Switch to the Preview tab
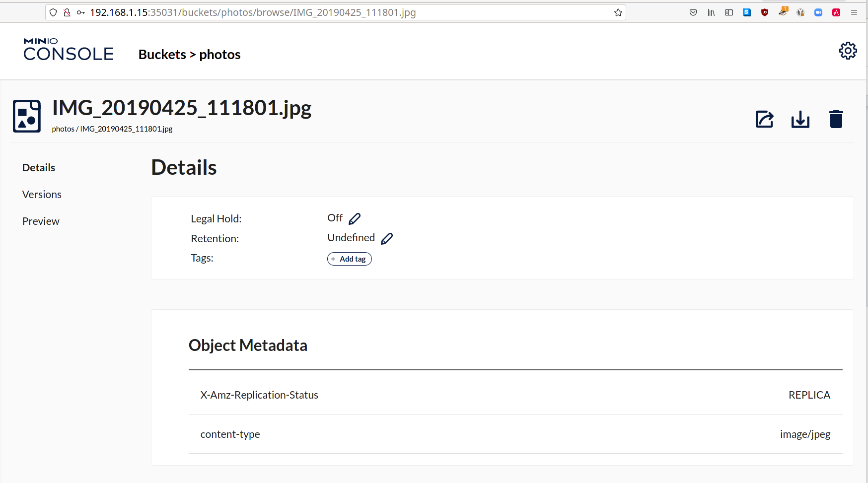Viewport: 868px width, 483px height. click(40, 221)
